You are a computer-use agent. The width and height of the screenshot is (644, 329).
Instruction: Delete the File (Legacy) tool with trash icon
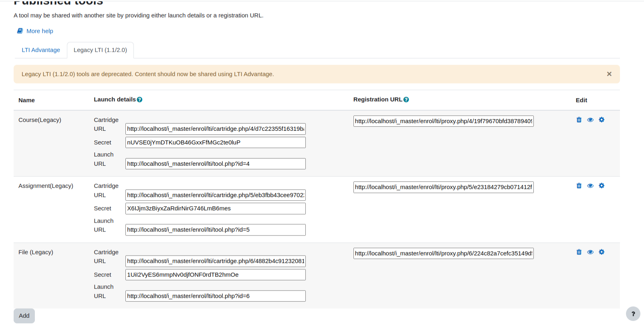(579, 252)
